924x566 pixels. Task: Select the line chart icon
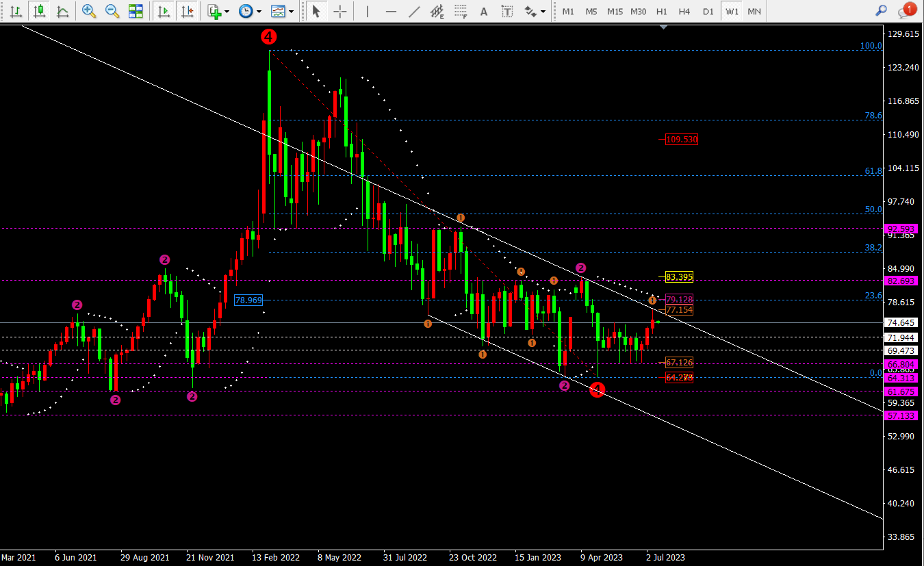point(63,11)
